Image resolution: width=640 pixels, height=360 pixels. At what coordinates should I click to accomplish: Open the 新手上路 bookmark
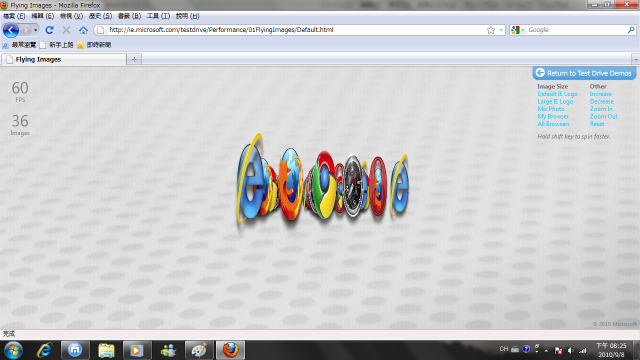pyautogui.click(x=57, y=45)
